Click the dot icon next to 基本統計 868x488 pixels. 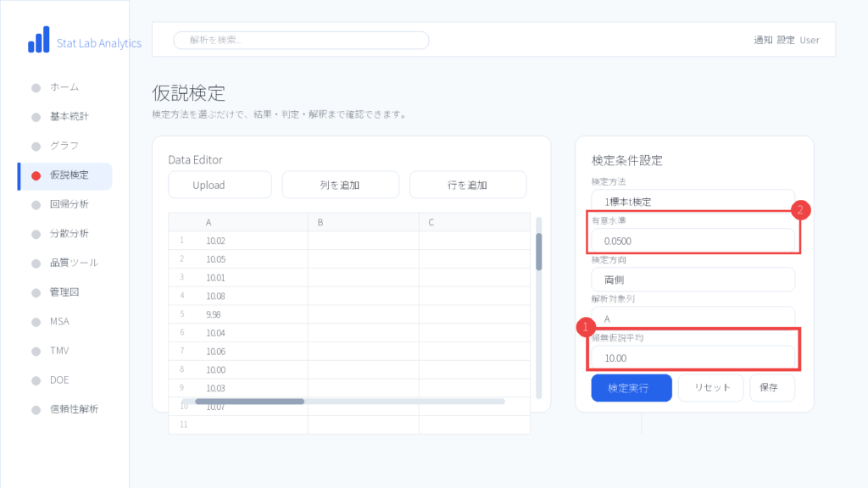click(36, 117)
